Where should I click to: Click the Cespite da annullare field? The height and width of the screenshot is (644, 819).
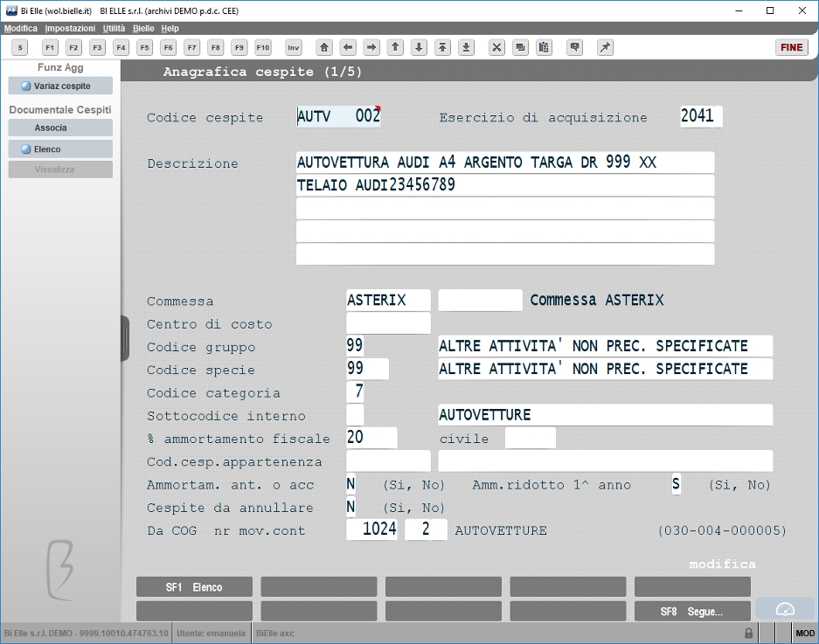pyautogui.click(x=351, y=507)
